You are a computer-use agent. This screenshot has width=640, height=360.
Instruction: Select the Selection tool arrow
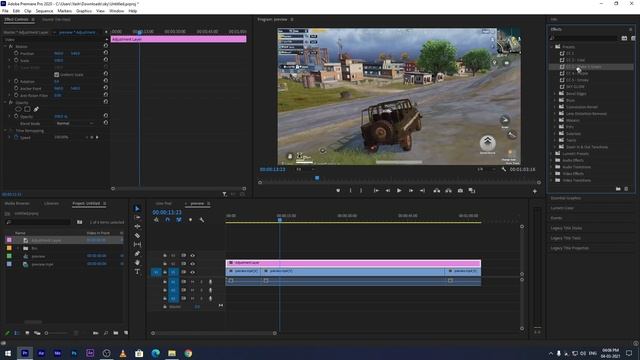pyautogui.click(x=137, y=209)
